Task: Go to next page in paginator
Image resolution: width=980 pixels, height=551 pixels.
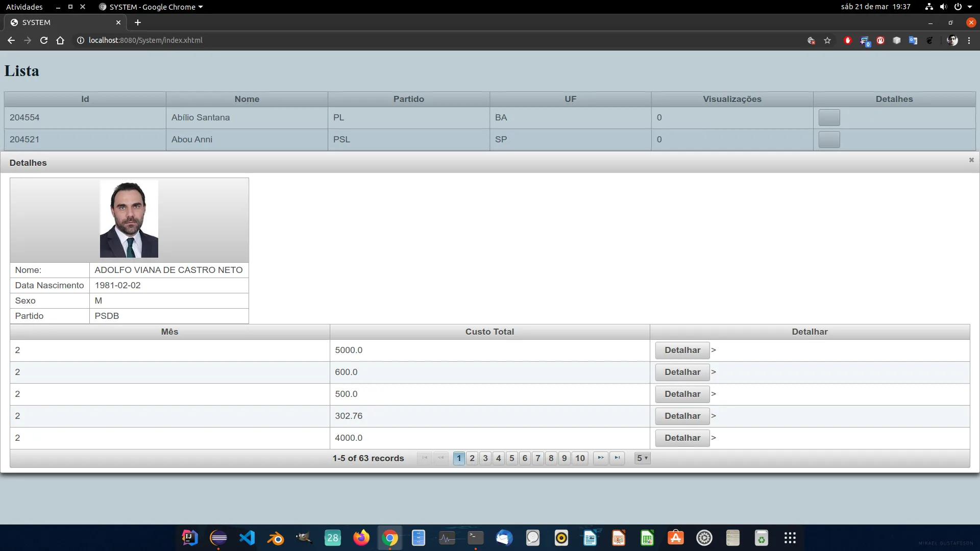Action: pos(601,458)
